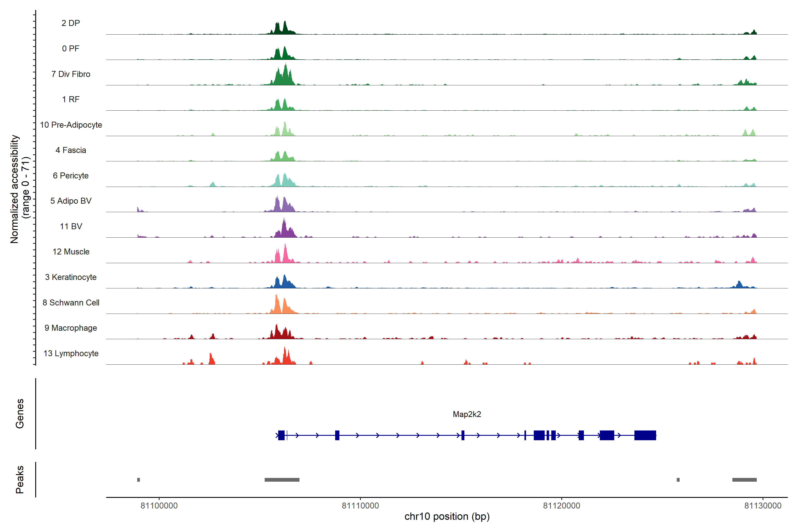Click the Peaks panel label

point(20,479)
